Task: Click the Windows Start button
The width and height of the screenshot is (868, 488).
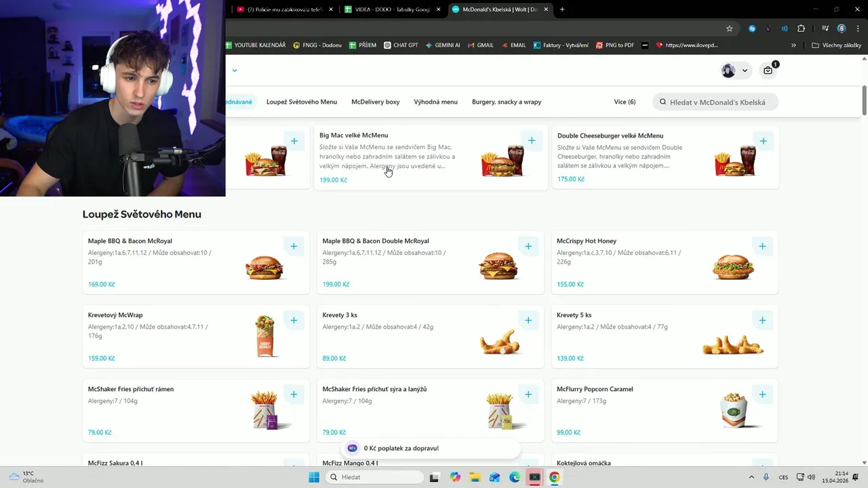Action: pyautogui.click(x=314, y=477)
